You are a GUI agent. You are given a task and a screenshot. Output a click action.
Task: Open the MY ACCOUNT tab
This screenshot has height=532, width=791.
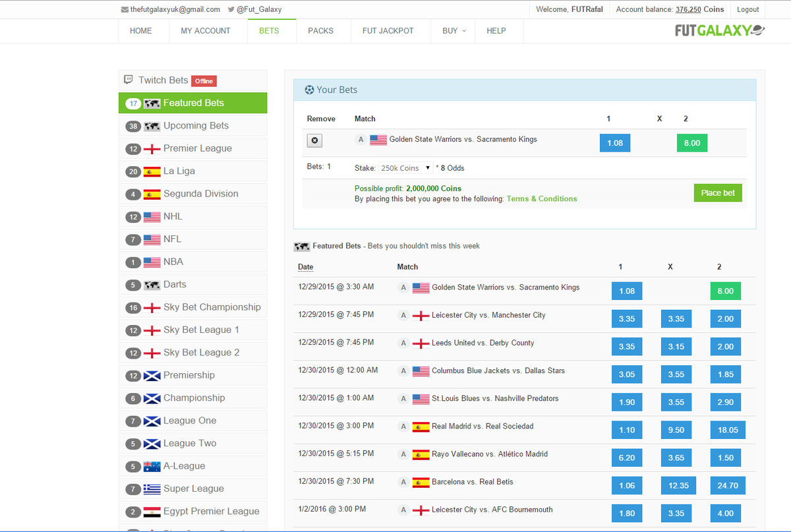tap(206, 30)
